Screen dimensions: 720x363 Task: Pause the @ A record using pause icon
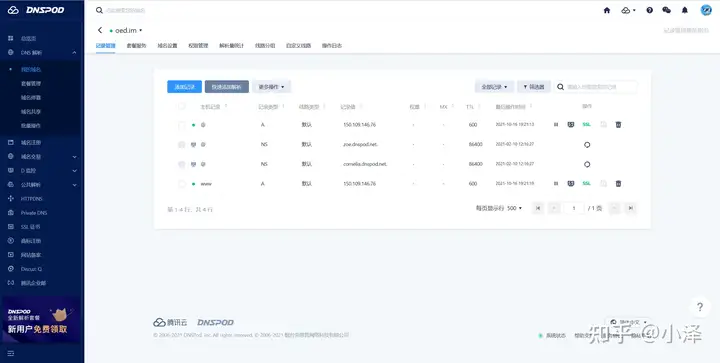coord(556,124)
